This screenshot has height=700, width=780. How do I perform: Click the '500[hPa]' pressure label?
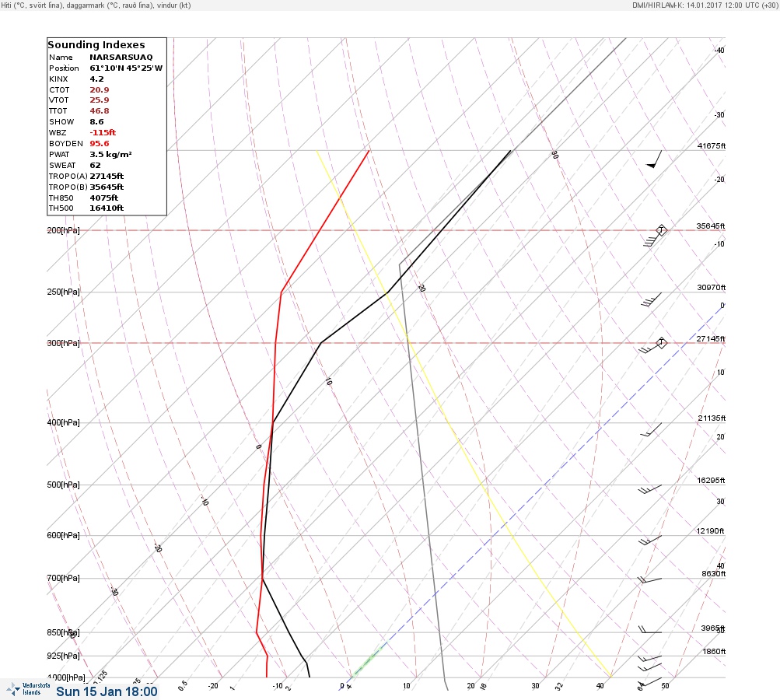tap(63, 485)
